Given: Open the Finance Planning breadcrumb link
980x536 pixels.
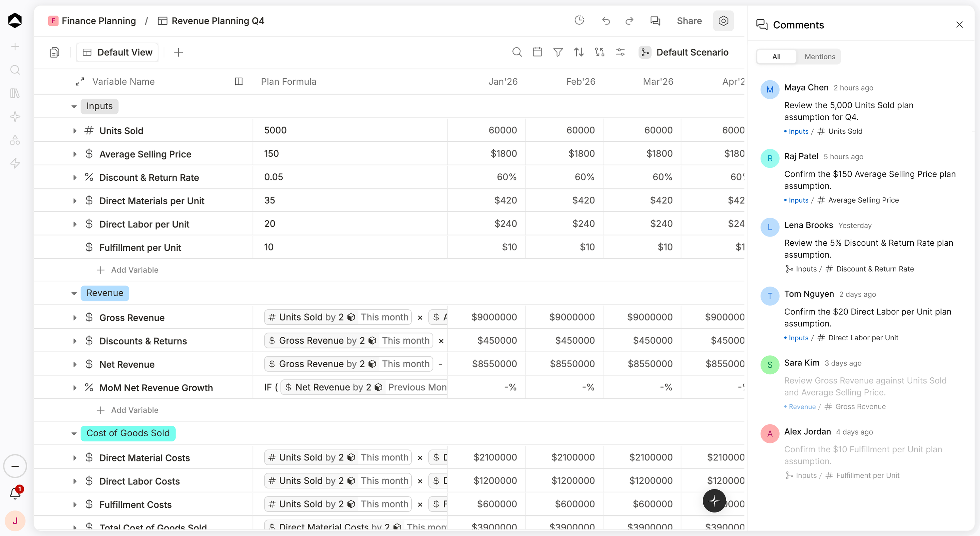Looking at the screenshot, I should (x=92, y=21).
